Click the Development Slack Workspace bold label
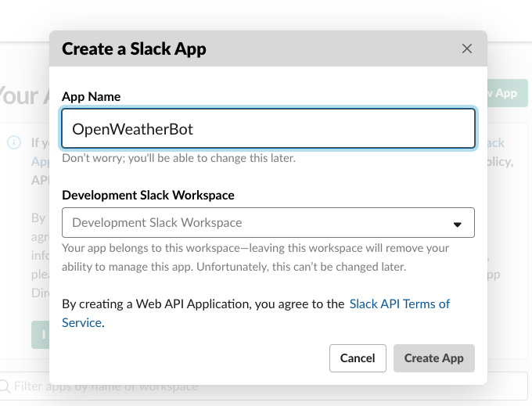This screenshot has width=532, height=406. coord(148,195)
